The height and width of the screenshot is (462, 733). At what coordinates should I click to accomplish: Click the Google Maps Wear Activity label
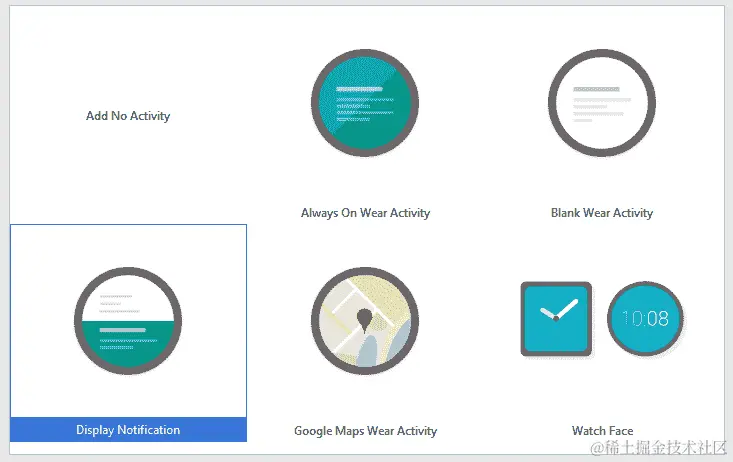point(365,431)
